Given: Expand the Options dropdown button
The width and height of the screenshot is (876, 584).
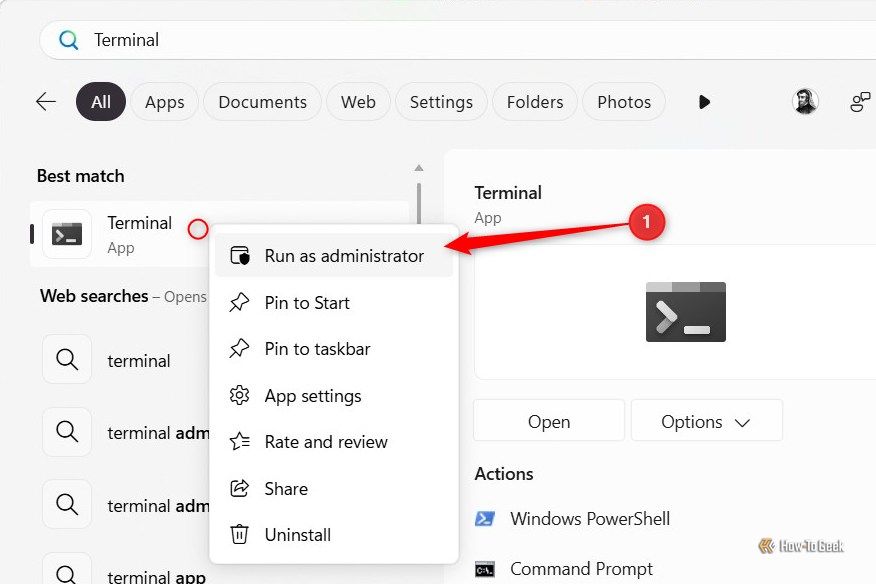Looking at the screenshot, I should 707,421.
